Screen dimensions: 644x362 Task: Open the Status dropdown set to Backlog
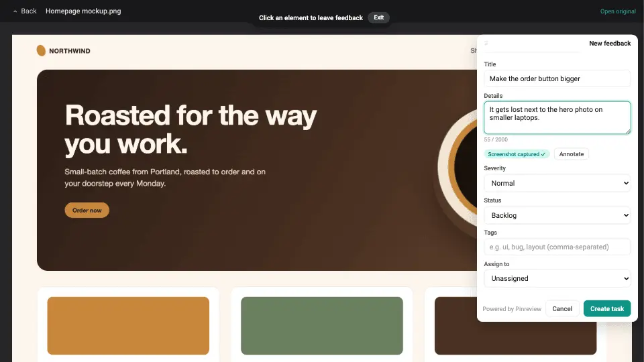pyautogui.click(x=557, y=215)
